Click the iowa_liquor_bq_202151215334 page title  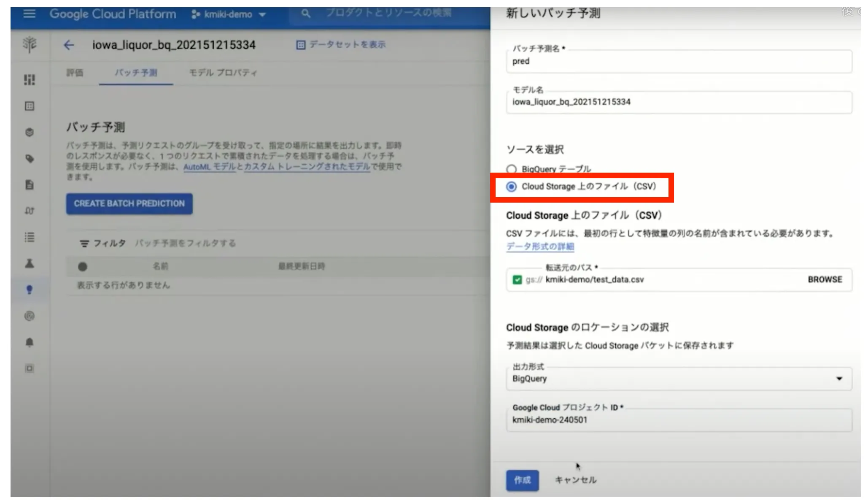coord(174,45)
